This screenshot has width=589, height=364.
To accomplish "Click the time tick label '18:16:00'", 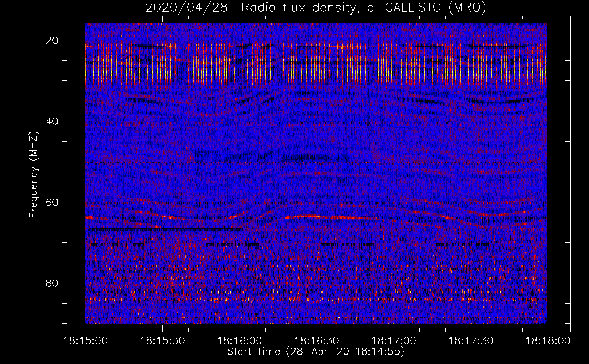I will tap(240, 341).
